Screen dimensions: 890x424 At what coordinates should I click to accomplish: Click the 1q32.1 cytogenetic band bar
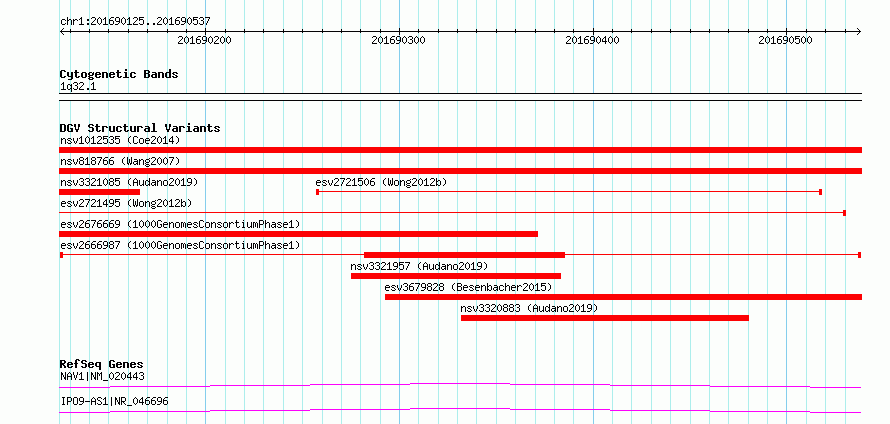pos(460,97)
